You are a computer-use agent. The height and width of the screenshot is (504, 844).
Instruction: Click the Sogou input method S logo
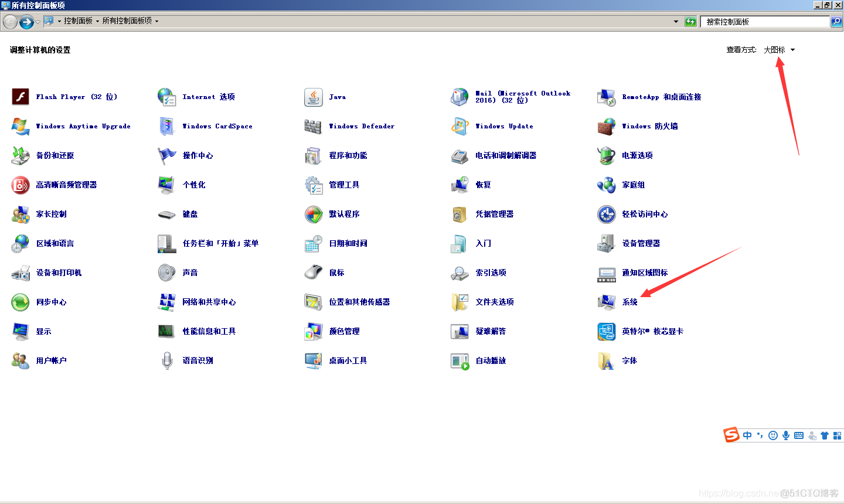pyautogui.click(x=731, y=435)
